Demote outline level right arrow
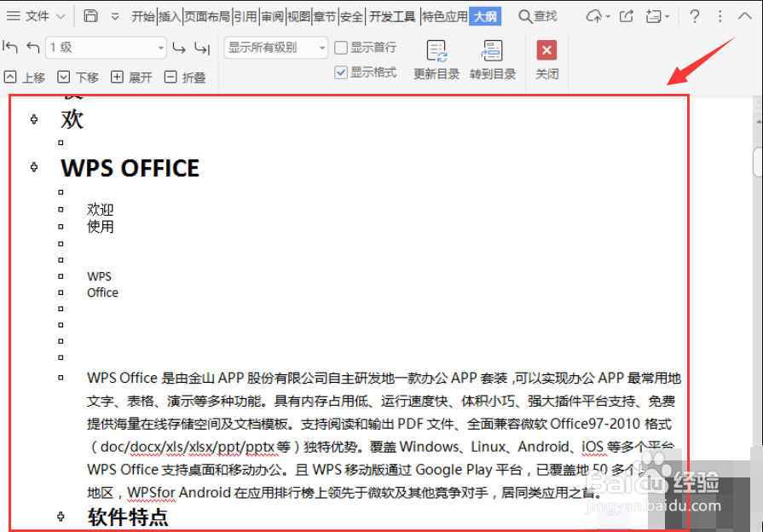Viewport: 763px width, 532px height. point(178,48)
